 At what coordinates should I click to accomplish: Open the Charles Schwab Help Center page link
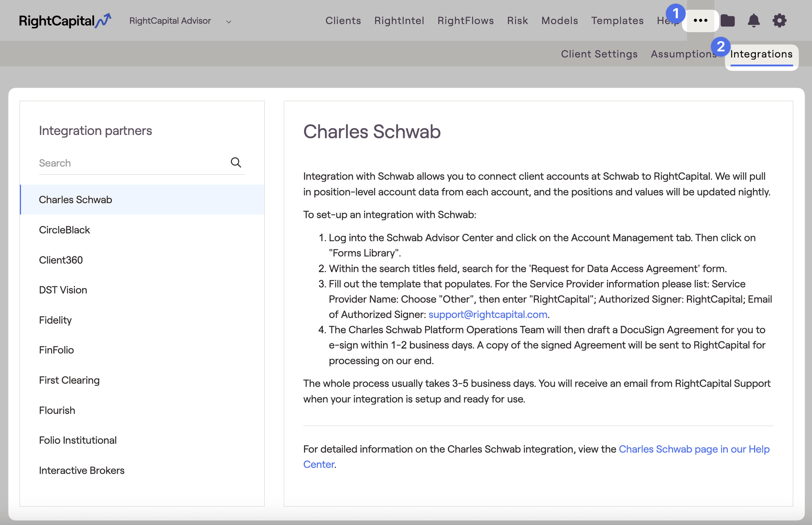coord(694,449)
